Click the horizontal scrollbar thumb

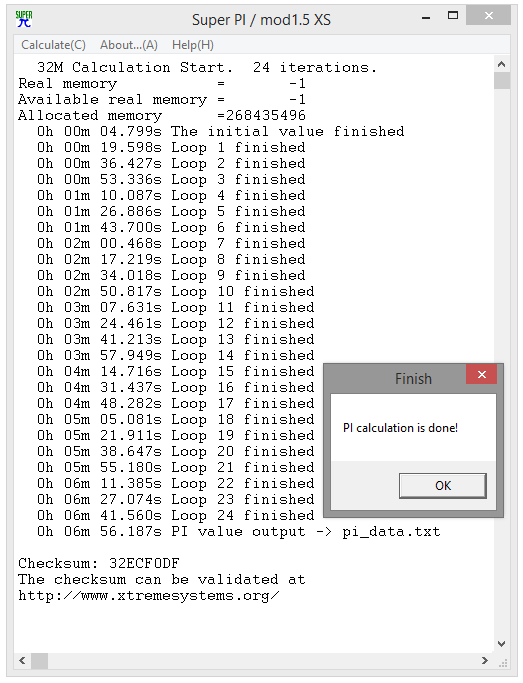pyautogui.click(x=39, y=661)
